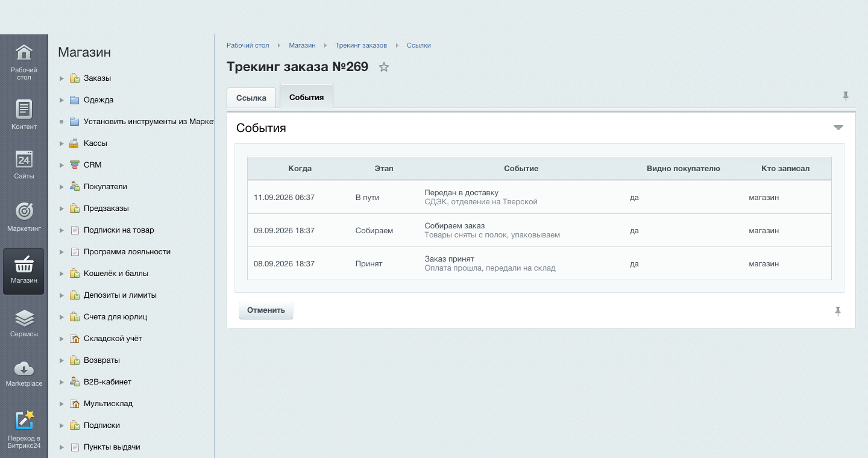The image size is (868, 458).
Task: Open the Marketplace cloud icon
Action: [24, 368]
